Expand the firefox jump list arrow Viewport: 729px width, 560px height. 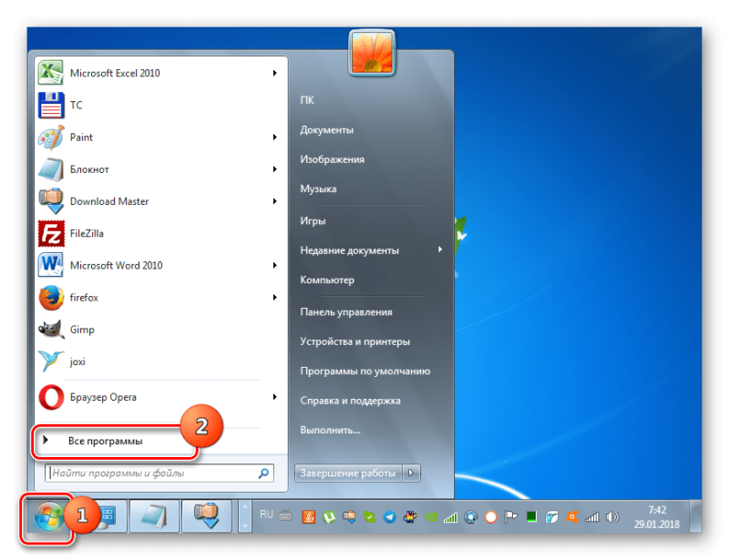tap(275, 298)
